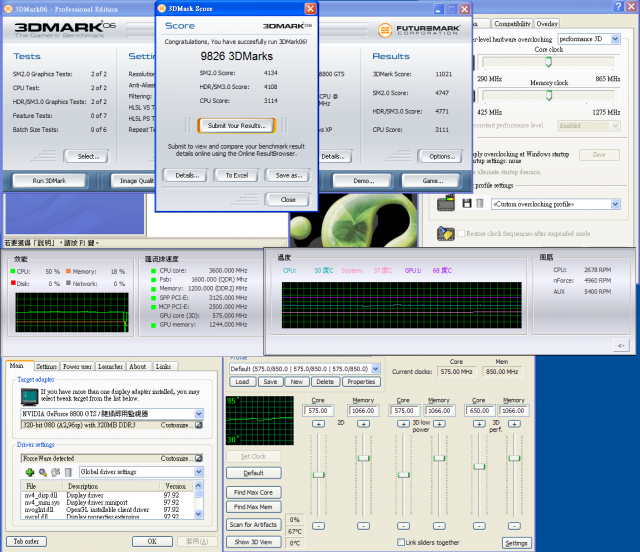Click the minus button below 3D perf. Memory slider
640x552 pixels.
pyautogui.click(x=514, y=526)
